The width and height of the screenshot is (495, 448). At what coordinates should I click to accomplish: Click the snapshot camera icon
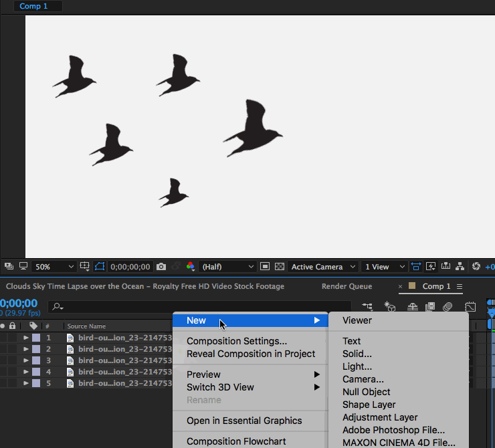pos(161,267)
